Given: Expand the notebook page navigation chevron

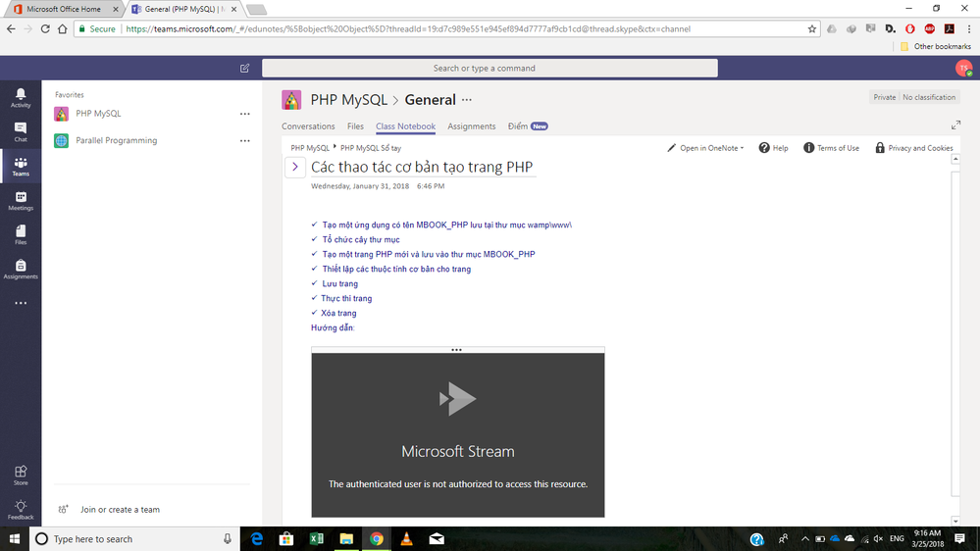Looking at the screenshot, I should (x=295, y=167).
